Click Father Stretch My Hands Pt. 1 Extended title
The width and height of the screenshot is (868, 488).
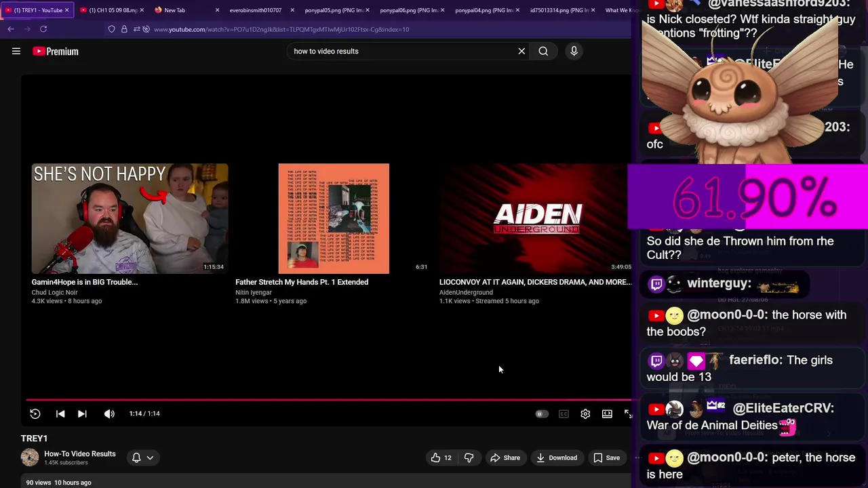(302, 282)
